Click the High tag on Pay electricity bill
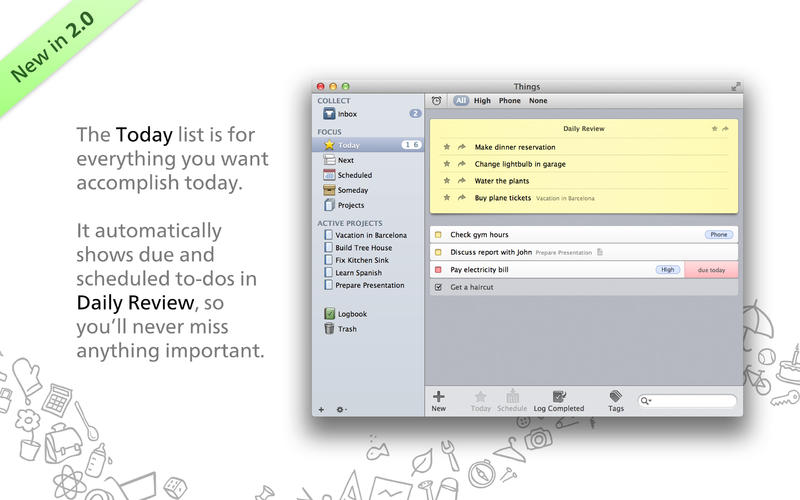800x500 pixels. click(667, 269)
